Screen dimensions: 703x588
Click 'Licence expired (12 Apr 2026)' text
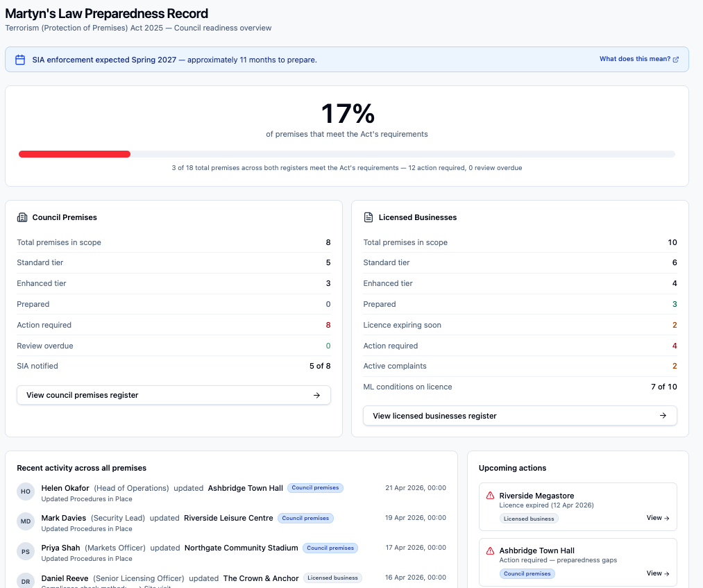(x=546, y=505)
